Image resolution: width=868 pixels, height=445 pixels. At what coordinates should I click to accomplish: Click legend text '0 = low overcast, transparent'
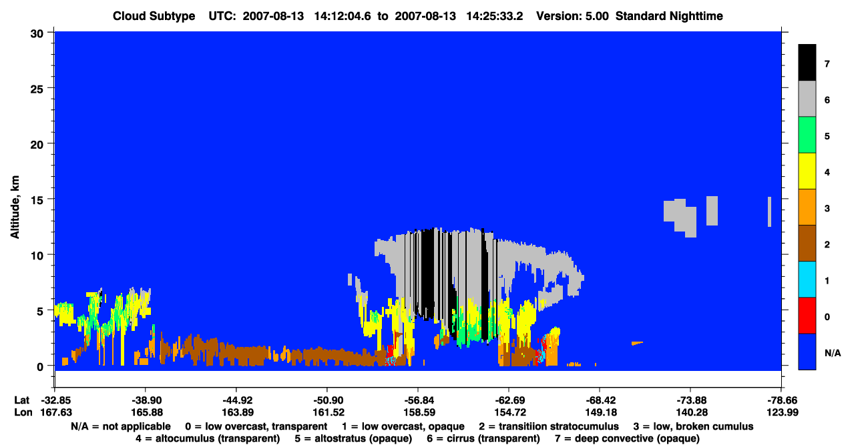click(x=256, y=426)
